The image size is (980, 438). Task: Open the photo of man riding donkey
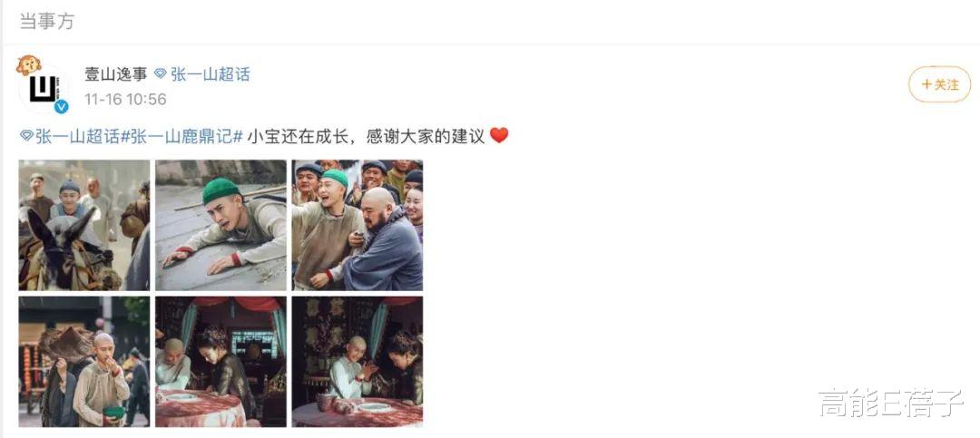pyautogui.click(x=84, y=226)
